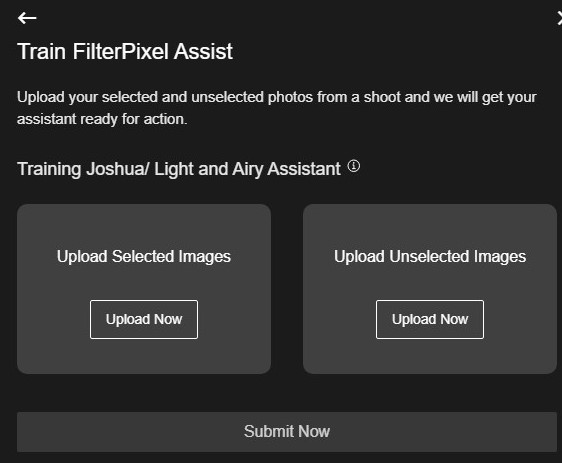Screen dimensions: 562x463
Task: Go back using the left arrow icon
Action: click(27, 18)
